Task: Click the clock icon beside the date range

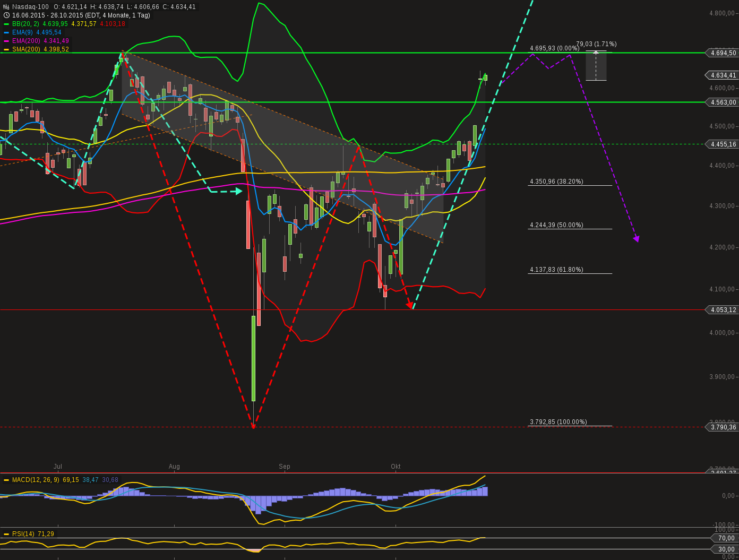Action: click(x=6, y=15)
